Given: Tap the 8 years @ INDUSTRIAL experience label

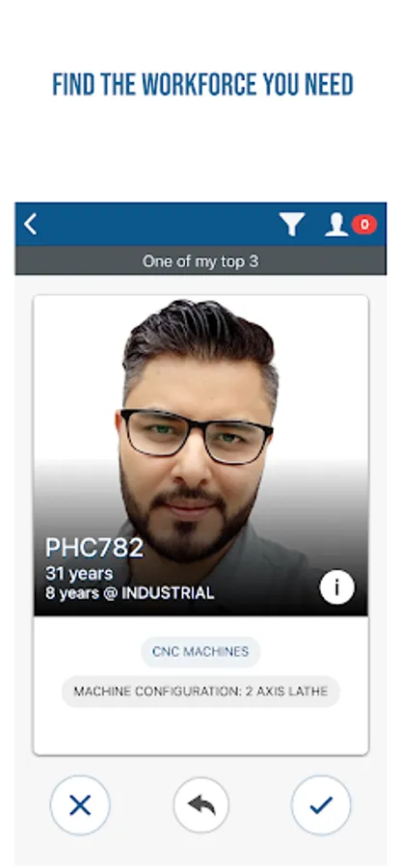Looking at the screenshot, I should pyautogui.click(x=129, y=593).
